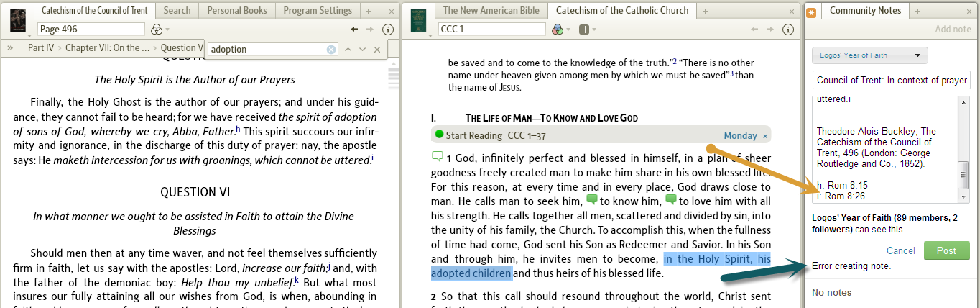Open footnote 2 in Catholic Church Catechism

coord(674,60)
